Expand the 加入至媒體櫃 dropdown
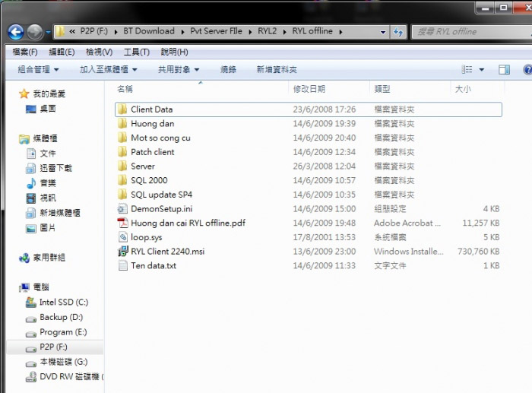Viewport: 532px width, 393px height. 108,69
